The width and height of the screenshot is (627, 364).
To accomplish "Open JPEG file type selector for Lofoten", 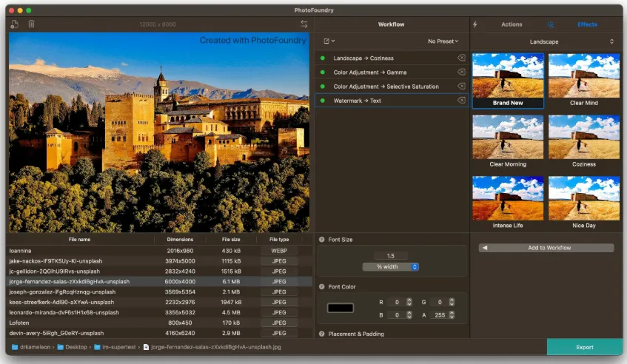I will coord(279,323).
